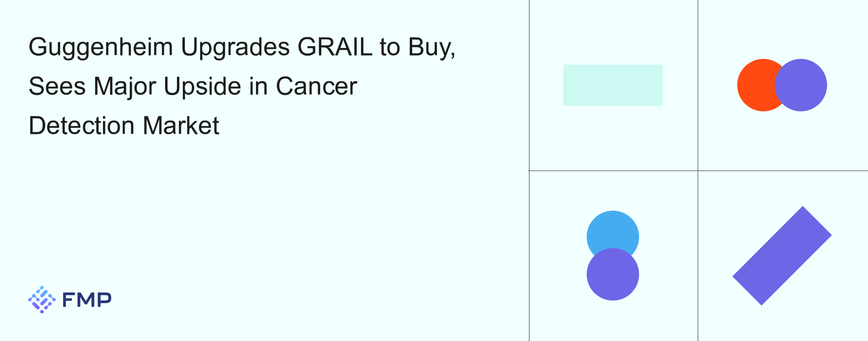This screenshot has width=868, height=341.
Task: Click the word "Buy," in the headline
Action: 432,47
